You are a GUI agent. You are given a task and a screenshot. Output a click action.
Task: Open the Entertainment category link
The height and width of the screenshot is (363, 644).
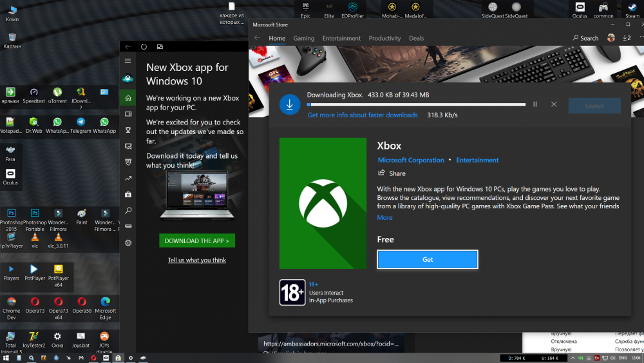tap(477, 160)
